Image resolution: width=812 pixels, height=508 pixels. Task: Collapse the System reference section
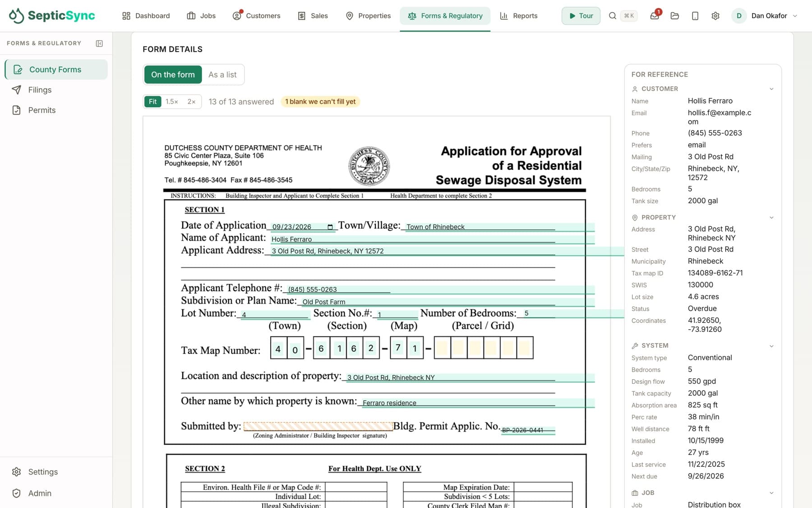tap(771, 346)
